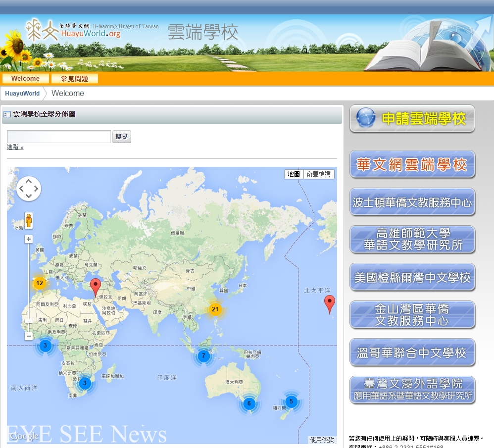Open the South Africa cluster marker 3
This screenshot has height=448, width=494.
pos(85,384)
